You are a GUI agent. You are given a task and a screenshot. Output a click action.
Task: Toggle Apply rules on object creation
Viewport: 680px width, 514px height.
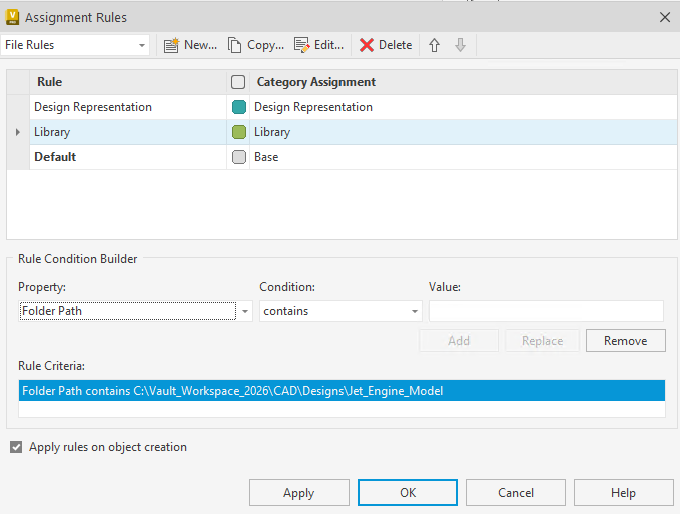[x=16, y=447]
